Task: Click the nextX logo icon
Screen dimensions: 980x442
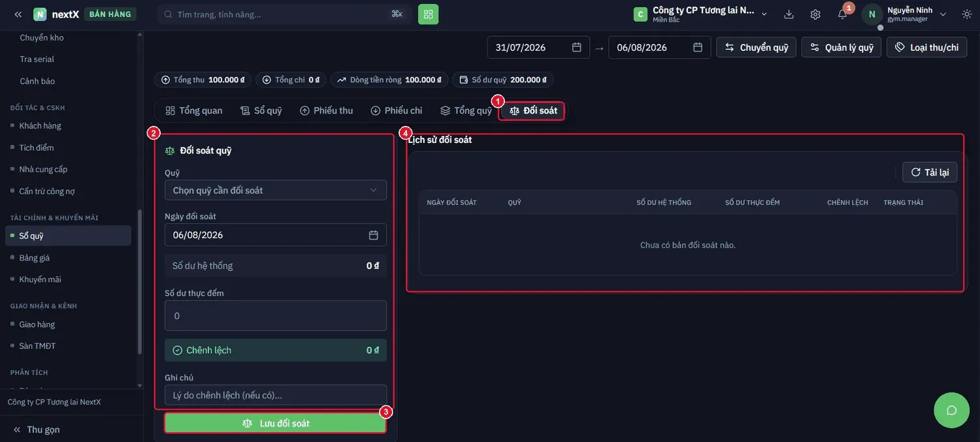Action: pos(40,14)
